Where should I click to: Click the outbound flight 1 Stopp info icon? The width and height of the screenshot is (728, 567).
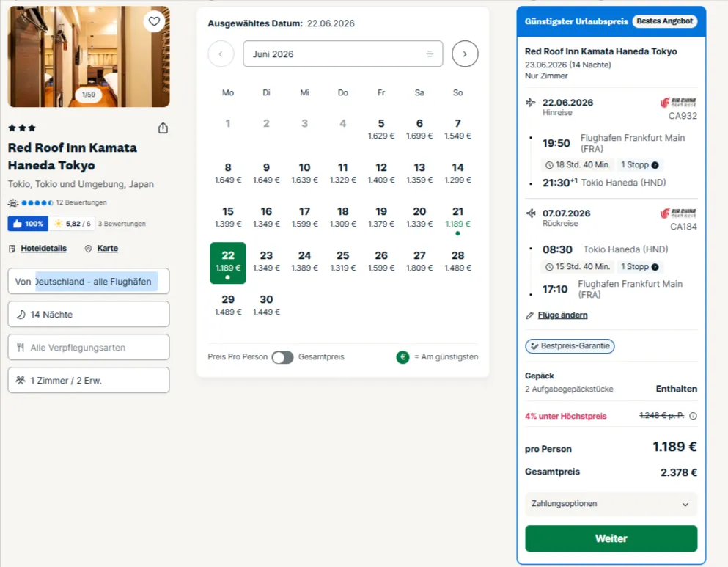655,165
